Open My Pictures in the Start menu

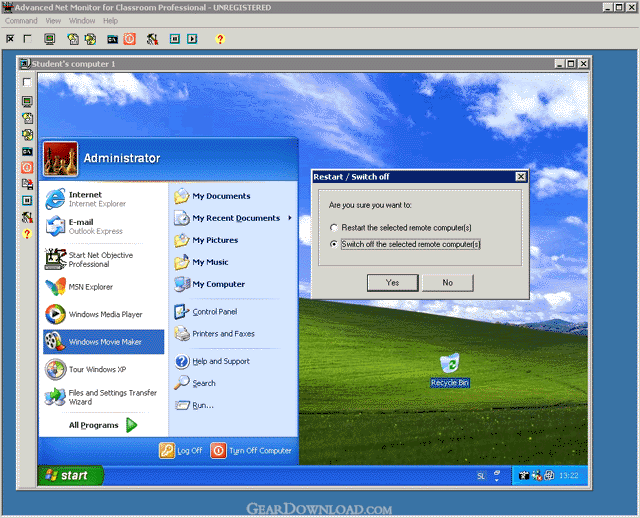[x=233, y=240]
